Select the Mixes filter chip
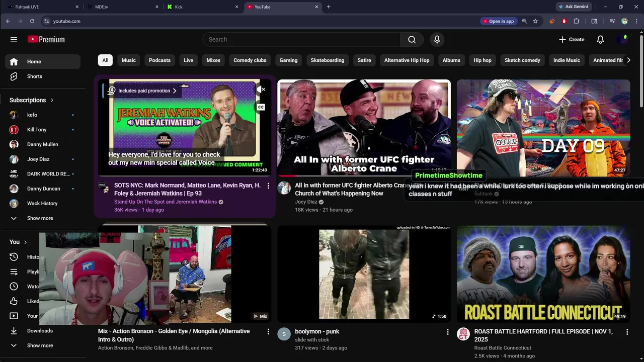Image resolution: width=644 pixels, height=362 pixels. click(213, 60)
